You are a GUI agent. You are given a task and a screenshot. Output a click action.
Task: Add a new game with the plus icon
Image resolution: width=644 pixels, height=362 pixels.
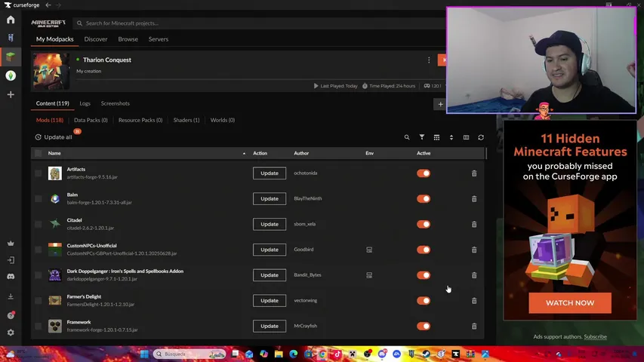pyautogui.click(x=11, y=94)
